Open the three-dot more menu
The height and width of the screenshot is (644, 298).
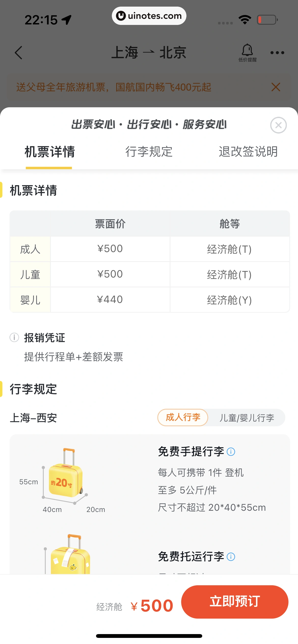tap(277, 53)
